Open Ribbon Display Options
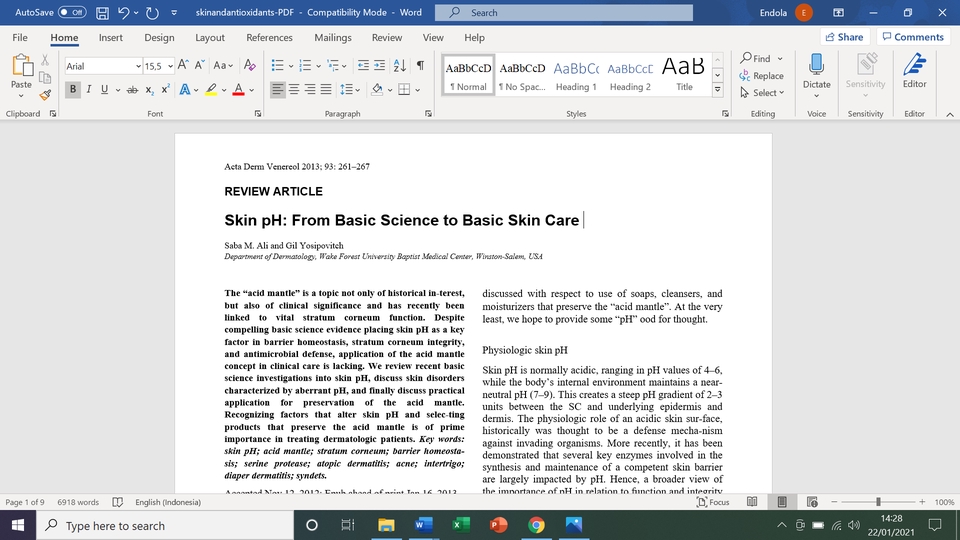This screenshot has height=540, width=960. click(838, 12)
